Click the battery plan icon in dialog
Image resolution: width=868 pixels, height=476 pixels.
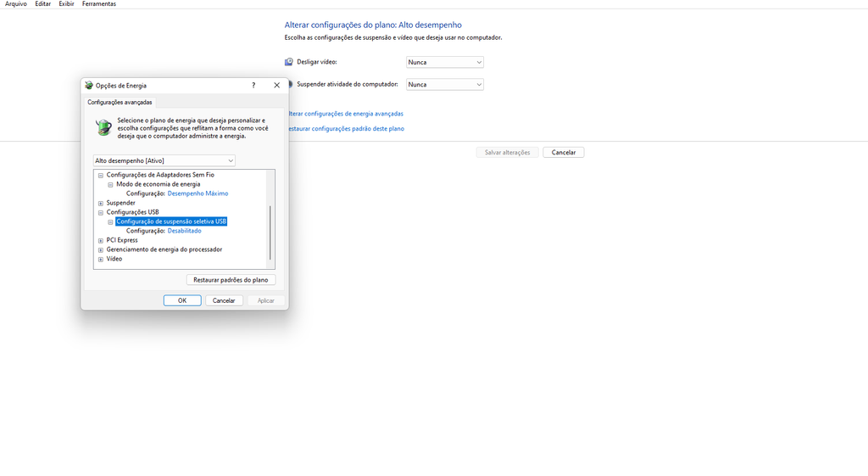point(103,127)
